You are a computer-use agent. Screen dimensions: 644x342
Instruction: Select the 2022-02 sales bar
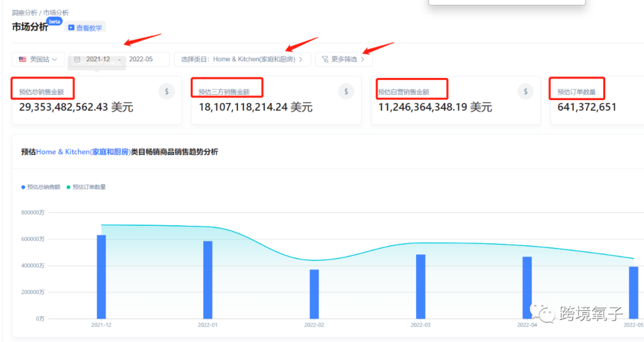click(314, 294)
